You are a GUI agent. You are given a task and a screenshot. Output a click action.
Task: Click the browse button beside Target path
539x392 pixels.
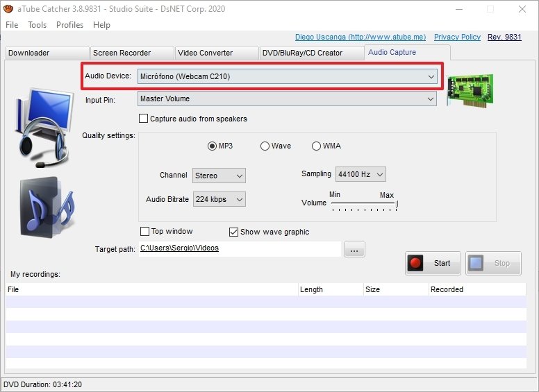click(x=354, y=249)
